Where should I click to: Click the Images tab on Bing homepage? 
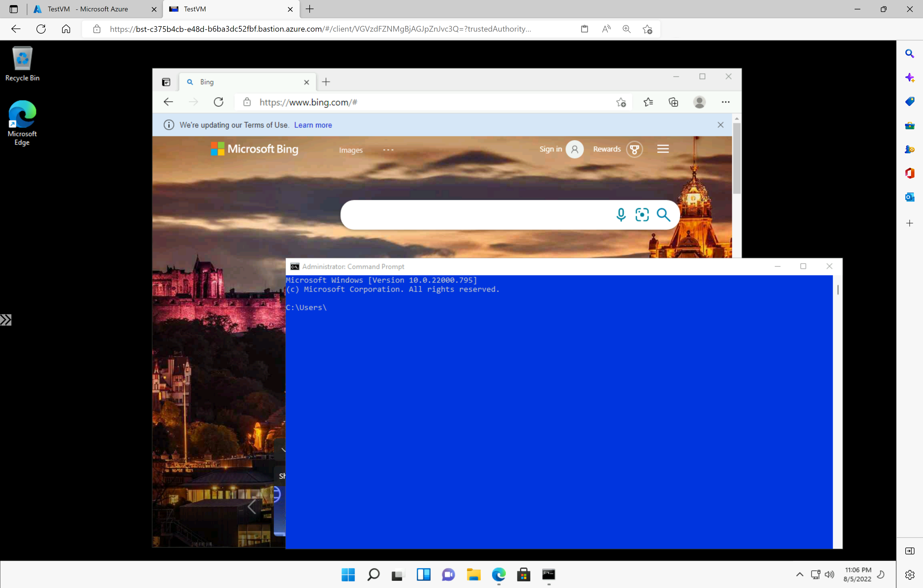(350, 149)
